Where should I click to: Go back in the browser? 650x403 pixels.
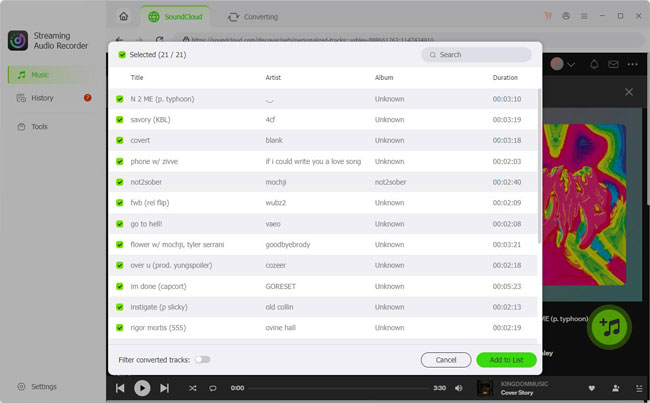click(x=119, y=40)
